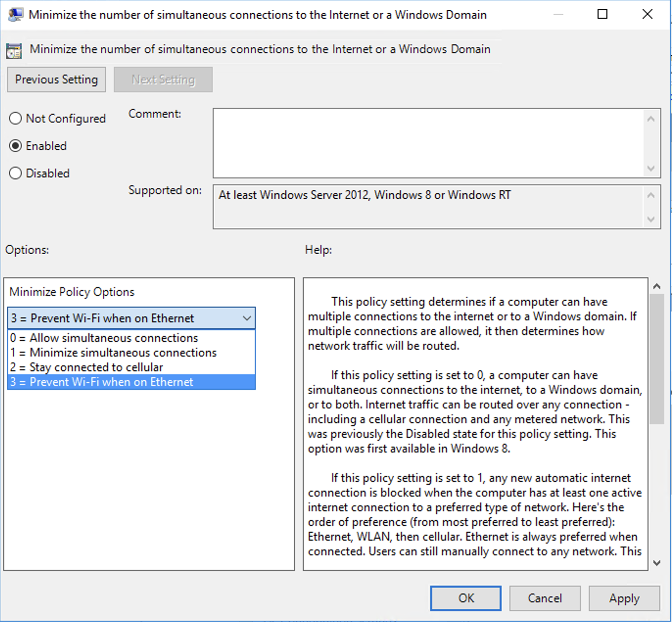Apply the policy changes
This screenshot has width=672, height=622.
coord(624,598)
